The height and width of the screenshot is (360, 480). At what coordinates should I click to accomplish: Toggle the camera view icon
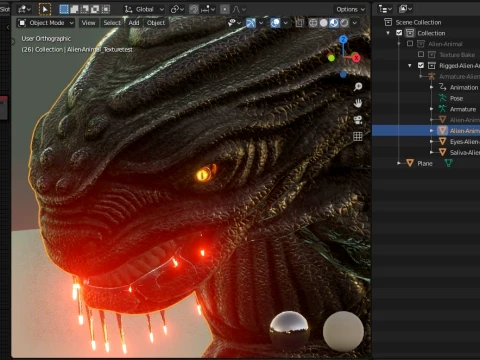tap(358, 120)
